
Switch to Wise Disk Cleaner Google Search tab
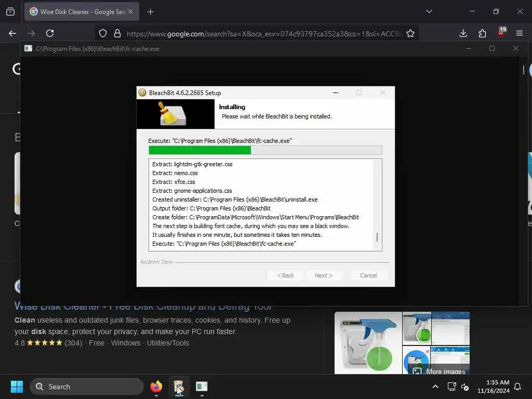click(82, 11)
